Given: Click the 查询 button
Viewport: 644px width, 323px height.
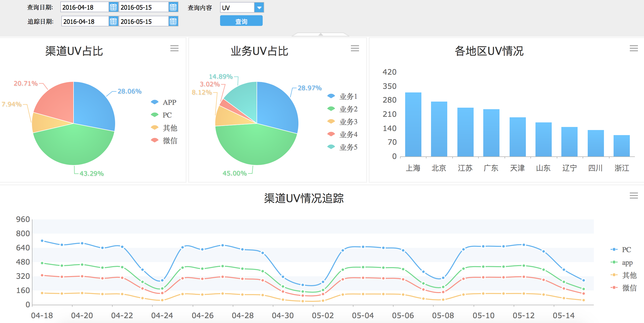Looking at the screenshot, I should point(241,21).
